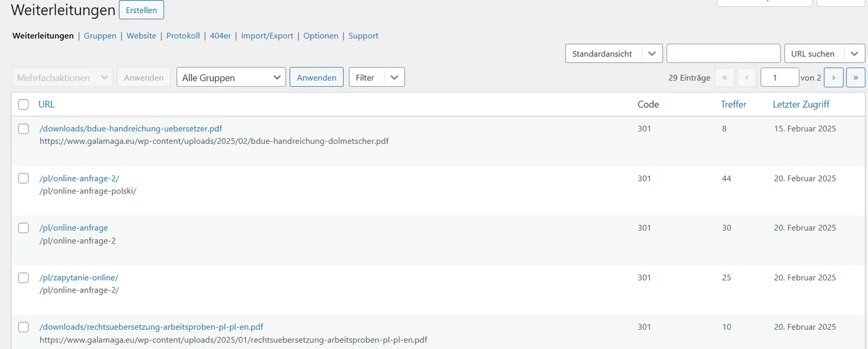
Task: Sort by Letzter Zugriff column header
Action: tap(801, 104)
